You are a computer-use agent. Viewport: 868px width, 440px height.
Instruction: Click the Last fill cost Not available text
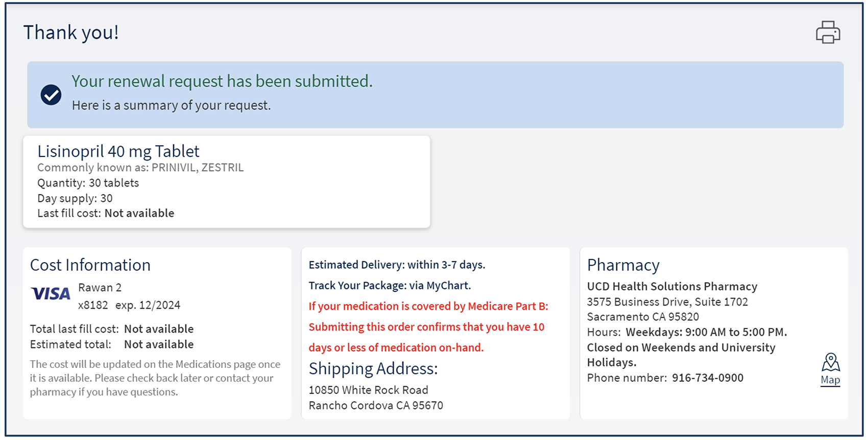click(106, 214)
